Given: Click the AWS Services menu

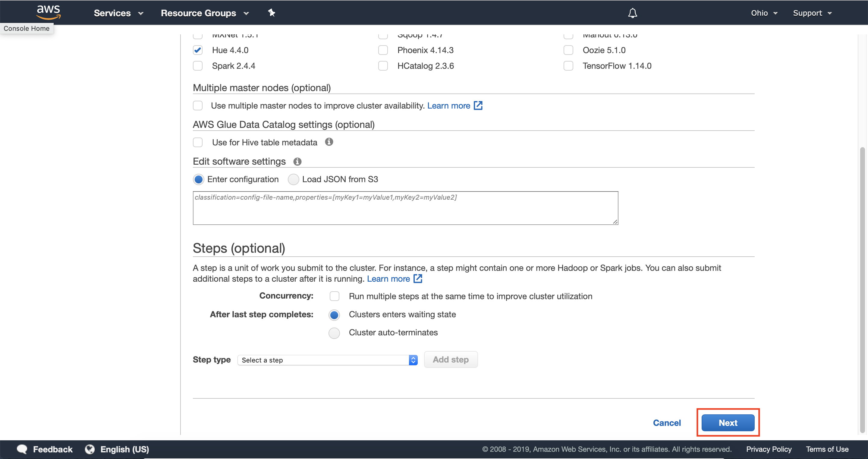Looking at the screenshot, I should click(x=117, y=13).
